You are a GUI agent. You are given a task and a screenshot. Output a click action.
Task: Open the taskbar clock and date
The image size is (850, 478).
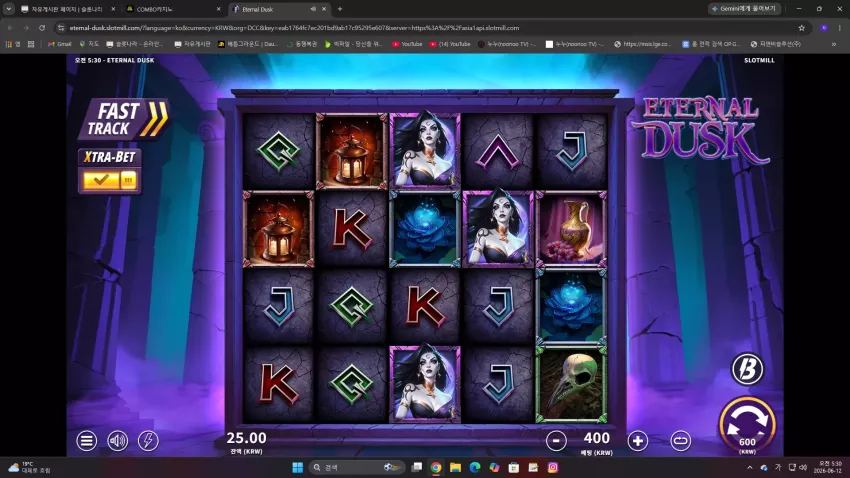pyautogui.click(x=830, y=467)
